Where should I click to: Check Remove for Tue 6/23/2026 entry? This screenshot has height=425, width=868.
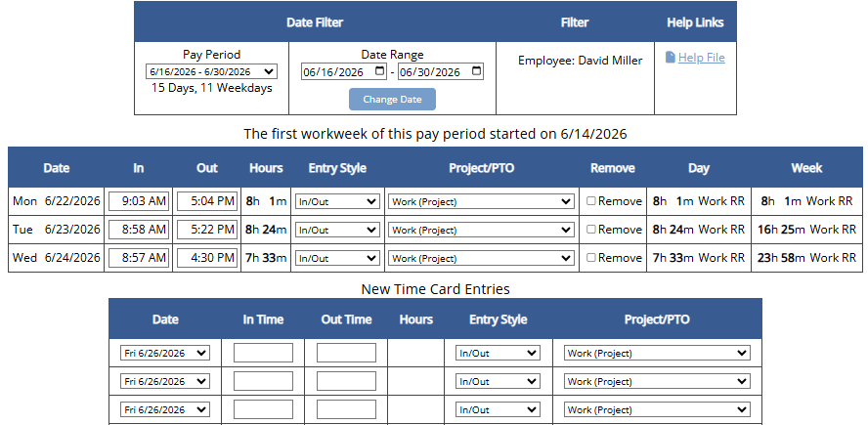click(591, 229)
